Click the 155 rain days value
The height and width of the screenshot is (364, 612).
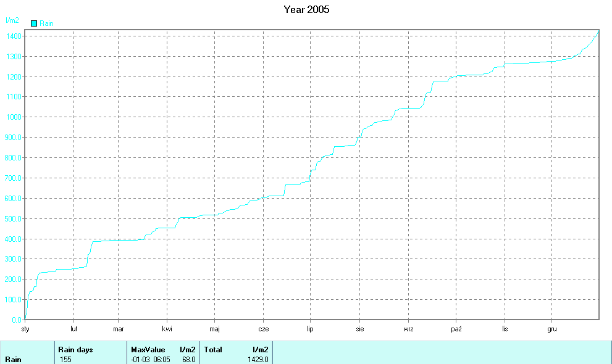click(65, 359)
